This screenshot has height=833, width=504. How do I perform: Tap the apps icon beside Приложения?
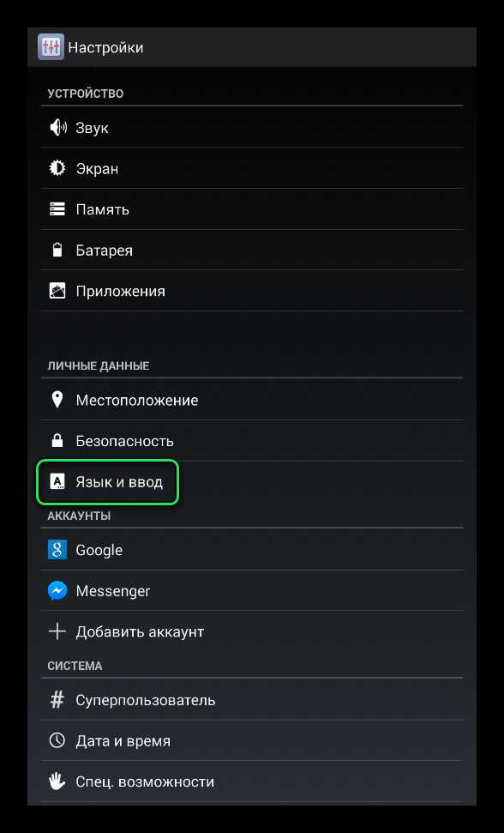[x=57, y=291]
